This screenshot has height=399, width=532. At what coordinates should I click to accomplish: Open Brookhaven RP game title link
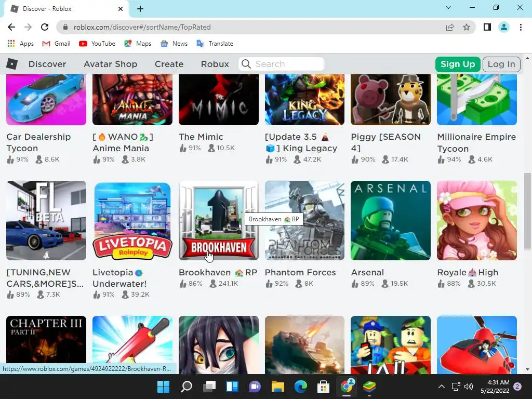[218, 272]
